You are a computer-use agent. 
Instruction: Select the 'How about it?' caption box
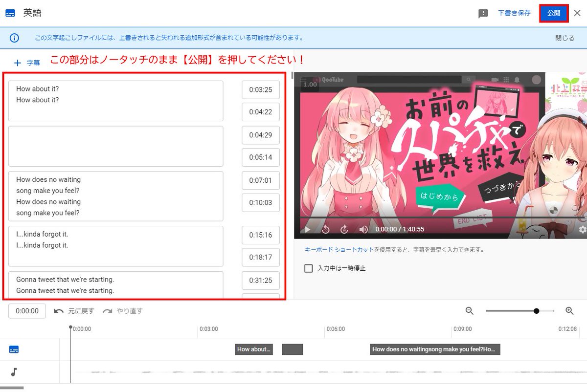(x=116, y=101)
